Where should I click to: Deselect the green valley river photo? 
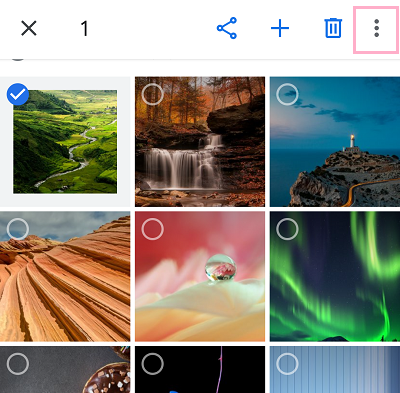18,94
